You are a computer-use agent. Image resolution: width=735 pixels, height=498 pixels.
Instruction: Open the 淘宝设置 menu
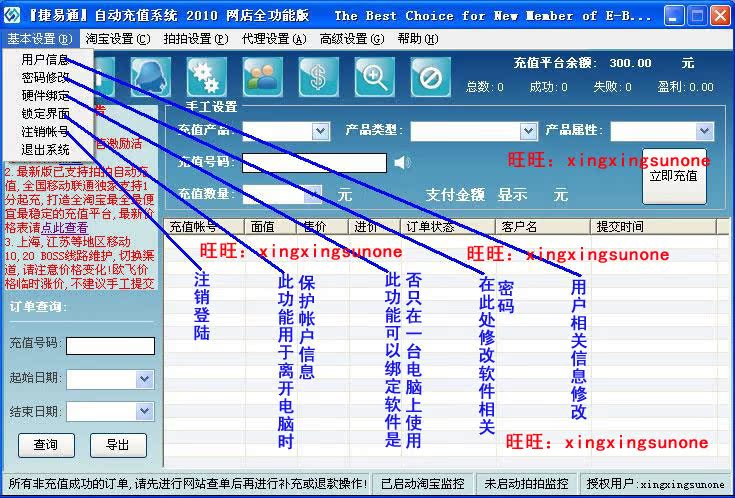(x=118, y=39)
